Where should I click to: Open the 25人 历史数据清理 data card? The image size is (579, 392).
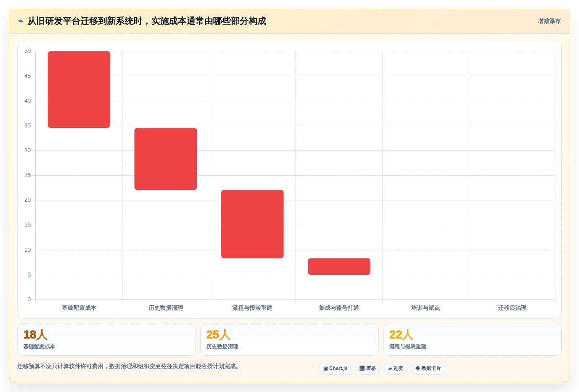tap(289, 339)
